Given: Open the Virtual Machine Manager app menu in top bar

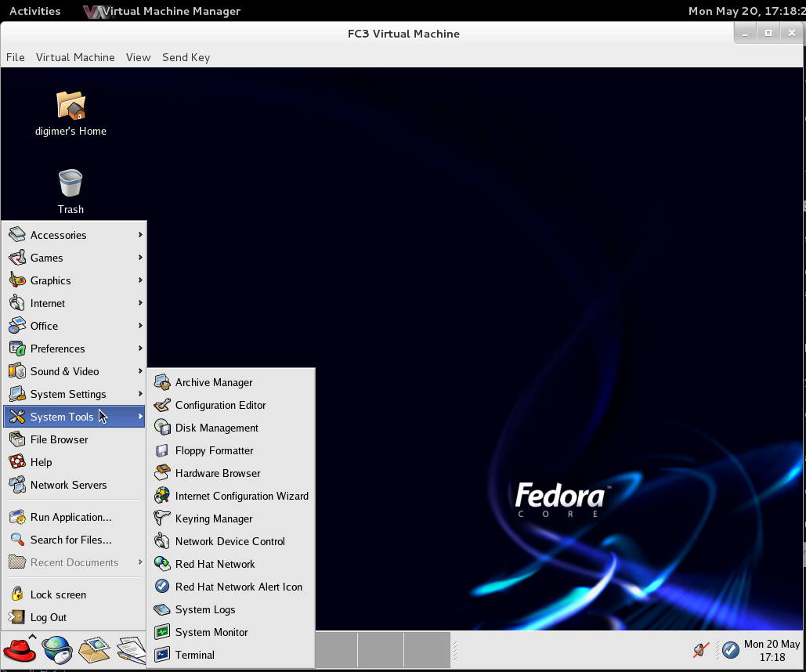Looking at the screenshot, I should point(162,11).
